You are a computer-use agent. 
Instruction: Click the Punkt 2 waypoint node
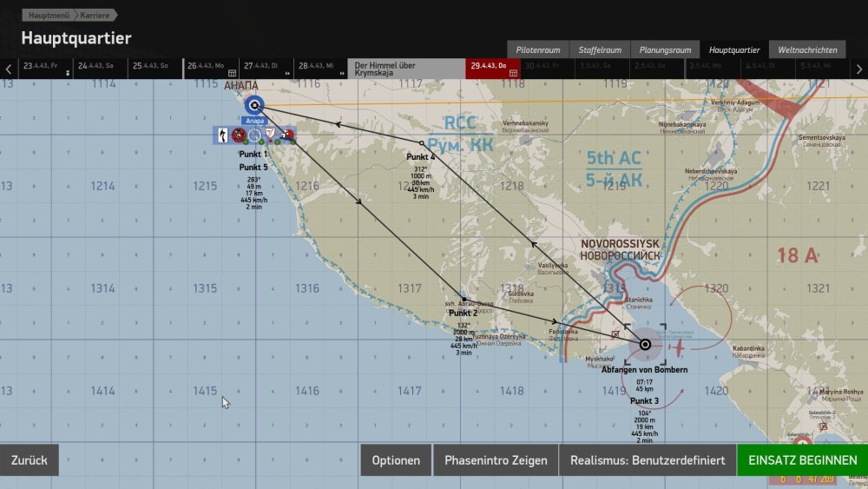463,300
